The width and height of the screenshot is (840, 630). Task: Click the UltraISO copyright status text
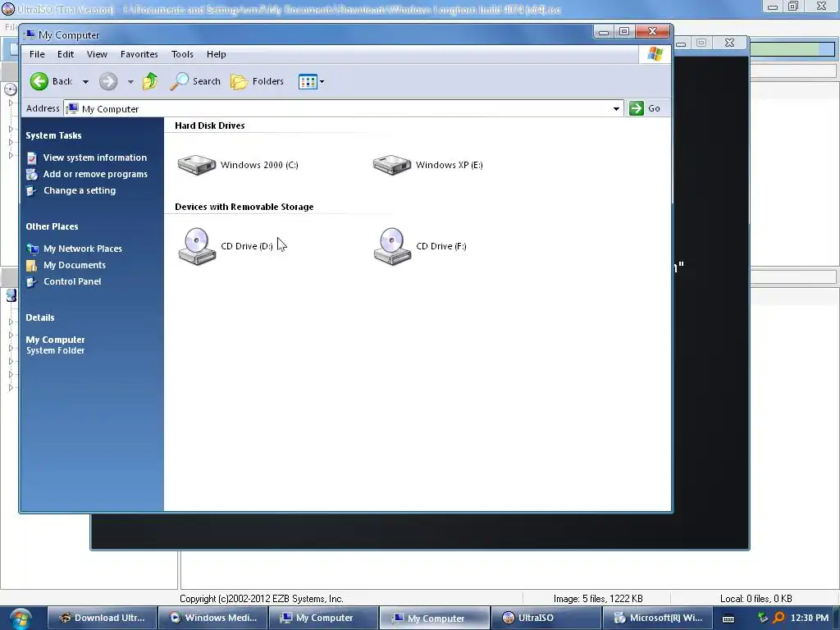(x=261, y=599)
